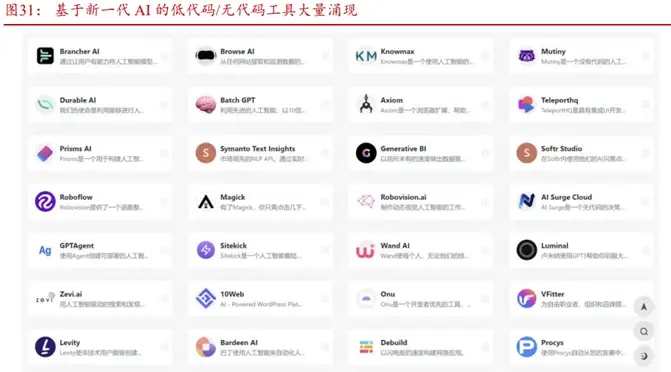Select the Robovision.ai title text
Screen dimensions: 671x372
(x=404, y=197)
